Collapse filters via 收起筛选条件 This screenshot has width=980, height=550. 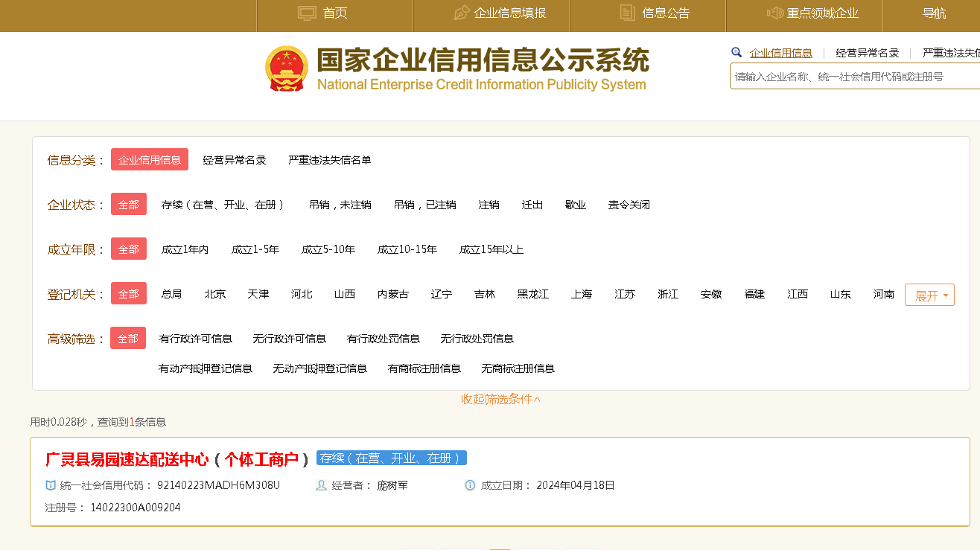501,399
